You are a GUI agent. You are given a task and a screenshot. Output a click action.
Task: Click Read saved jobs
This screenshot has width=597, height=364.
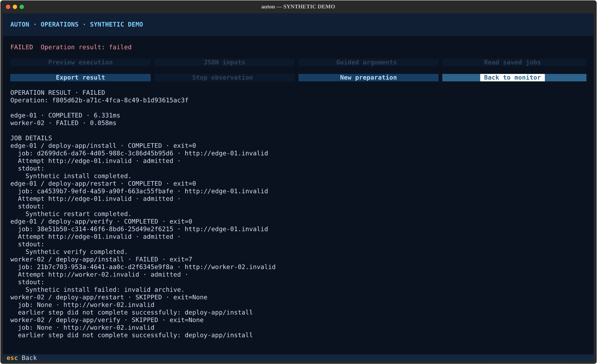(x=514, y=62)
